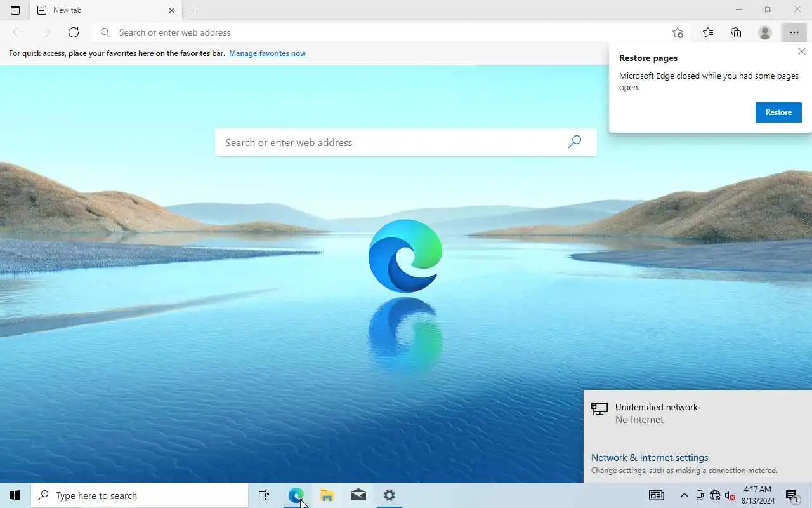Open the Favorites list icon

click(x=708, y=32)
